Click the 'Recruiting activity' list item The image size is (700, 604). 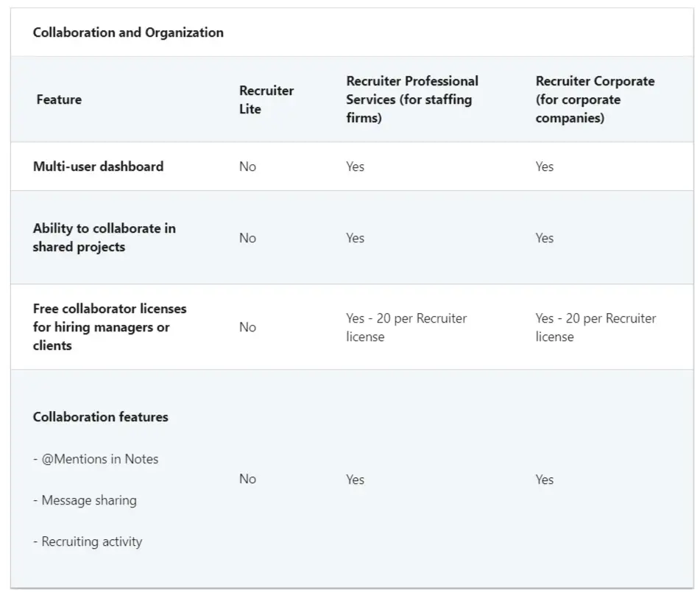tap(88, 541)
